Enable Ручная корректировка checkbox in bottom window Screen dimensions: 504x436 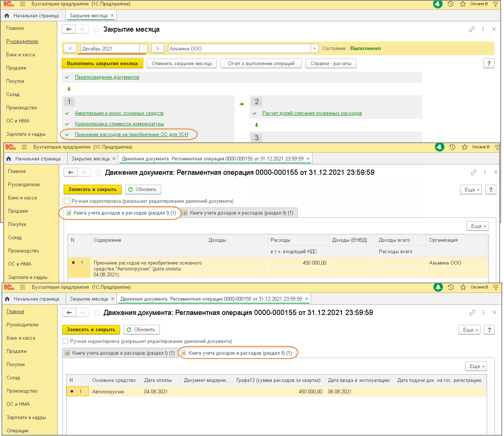(65, 341)
